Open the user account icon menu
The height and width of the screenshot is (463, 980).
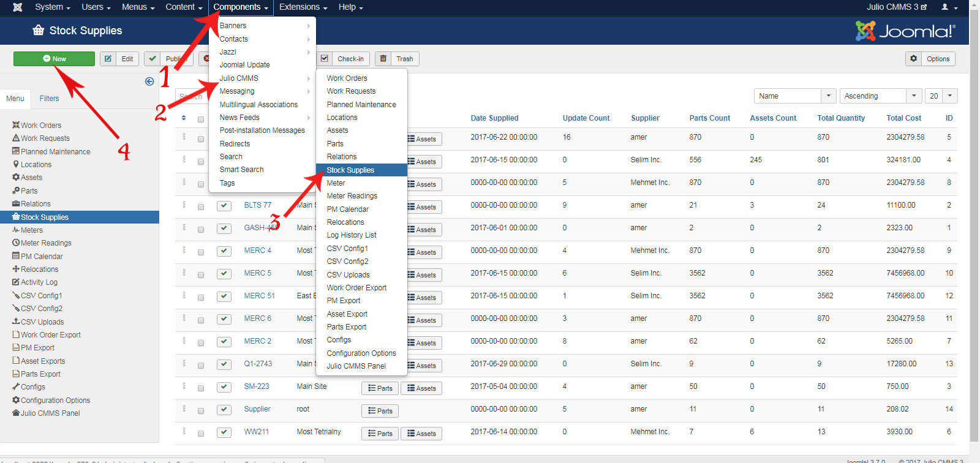[949, 7]
